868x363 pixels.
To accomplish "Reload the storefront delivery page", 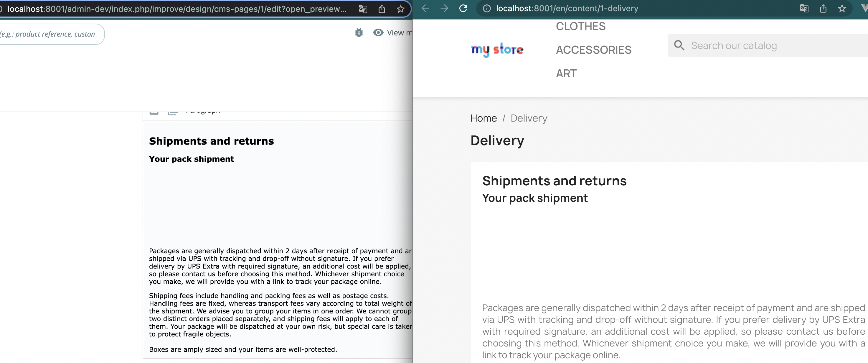I will (x=463, y=8).
